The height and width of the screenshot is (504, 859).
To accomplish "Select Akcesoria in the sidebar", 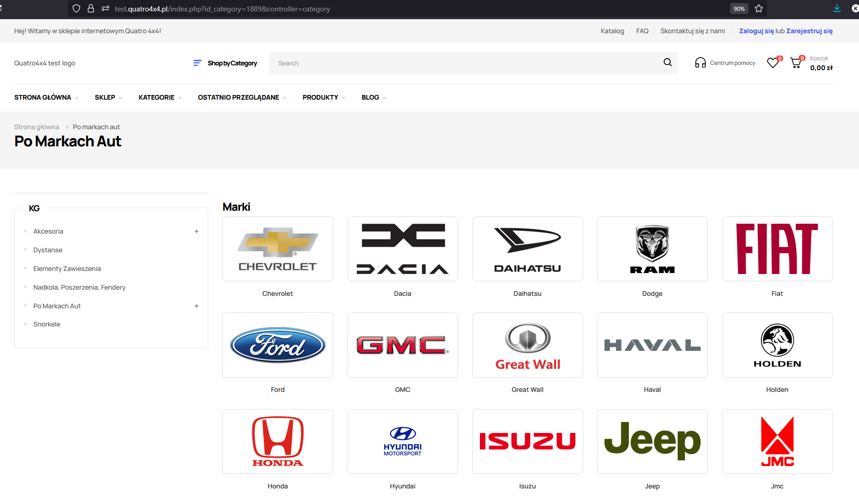I will pos(48,231).
